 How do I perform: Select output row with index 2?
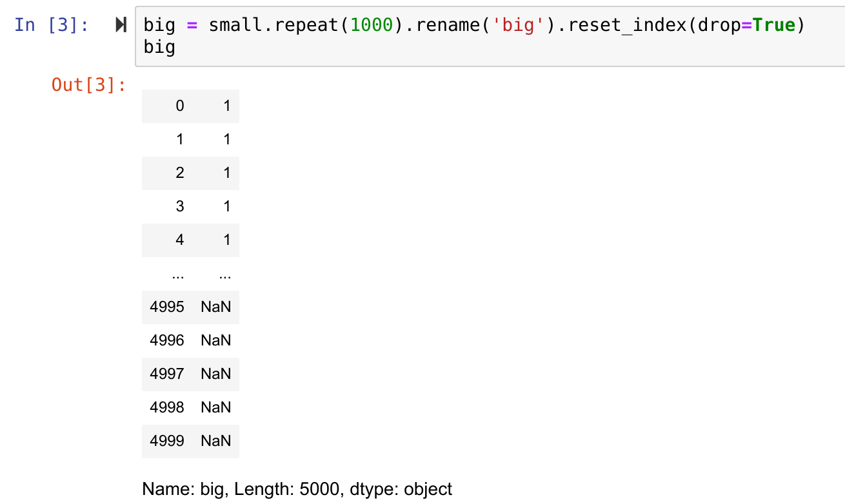click(x=190, y=173)
